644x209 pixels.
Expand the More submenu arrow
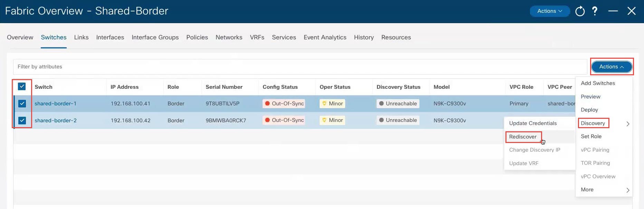pos(628,190)
